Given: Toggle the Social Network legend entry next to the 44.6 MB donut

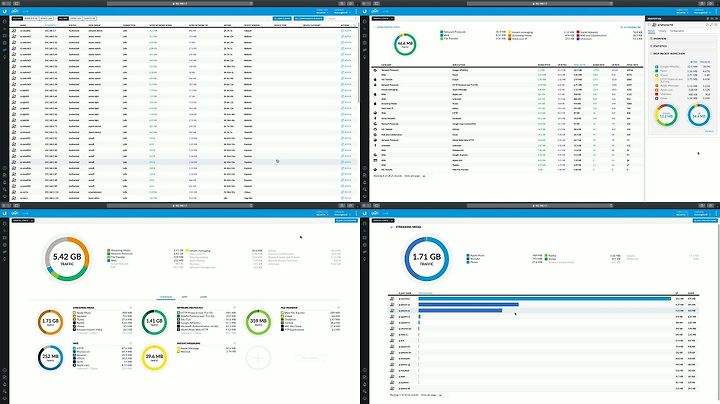Looking at the screenshot, I should tap(587, 32).
